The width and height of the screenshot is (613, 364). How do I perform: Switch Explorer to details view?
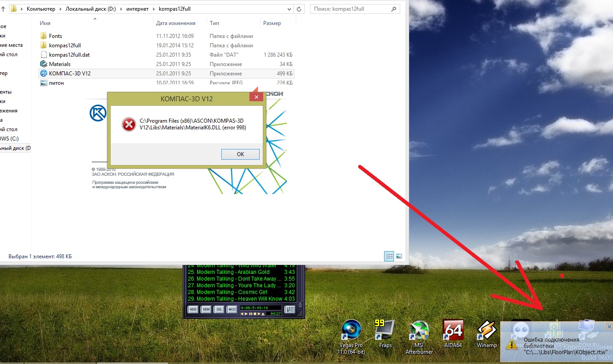[x=389, y=256]
